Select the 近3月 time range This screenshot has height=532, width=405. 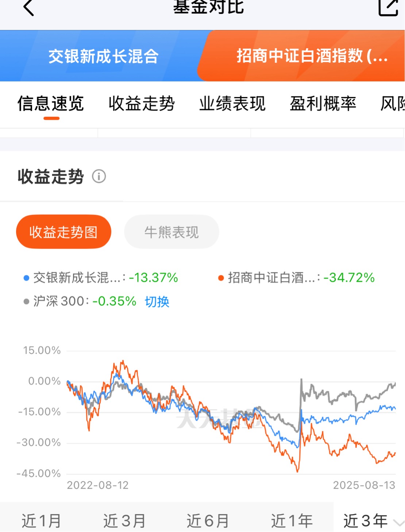pos(124,521)
